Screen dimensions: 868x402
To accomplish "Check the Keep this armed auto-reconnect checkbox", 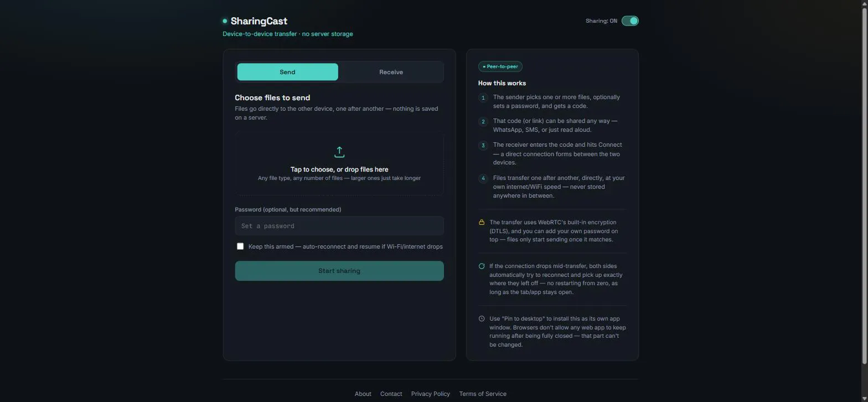I will 240,246.
